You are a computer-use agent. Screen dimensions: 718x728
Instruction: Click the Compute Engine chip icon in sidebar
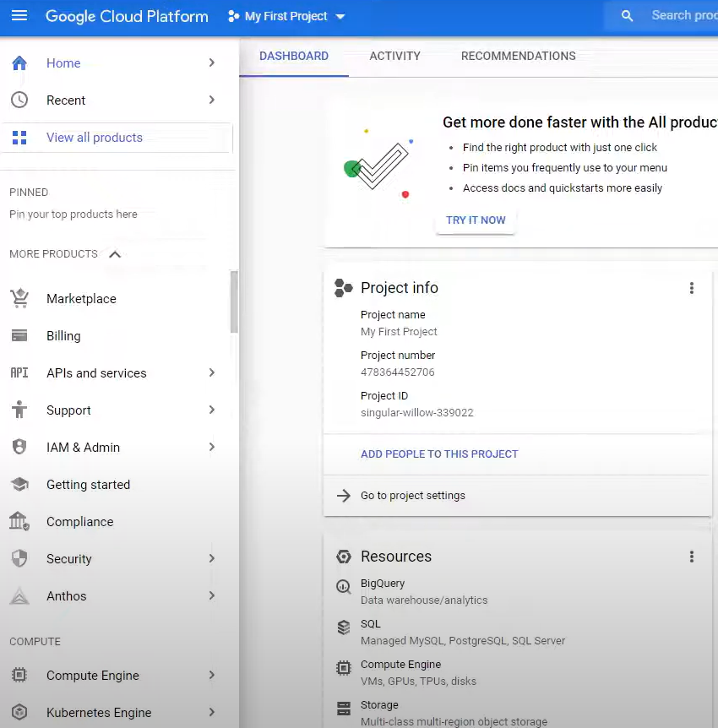pyautogui.click(x=19, y=676)
